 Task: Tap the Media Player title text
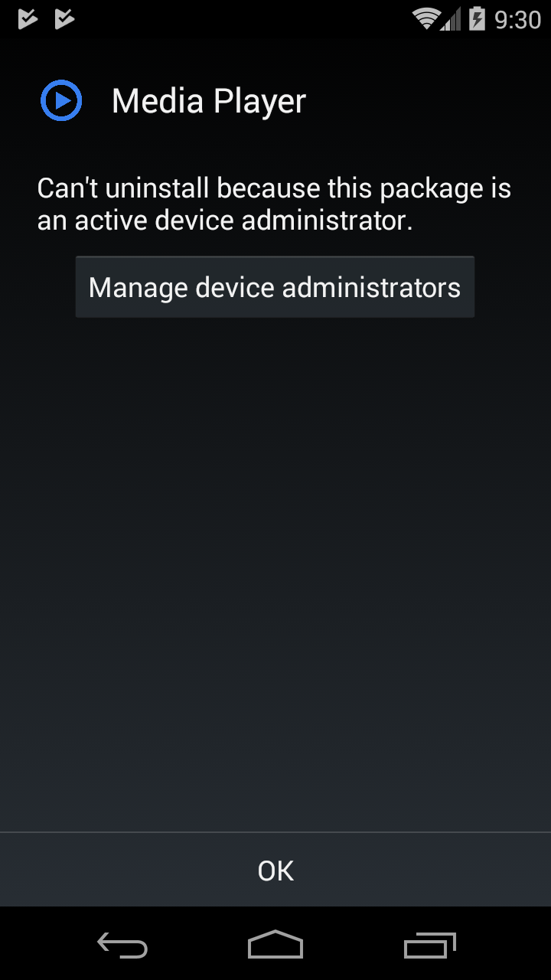click(x=209, y=102)
